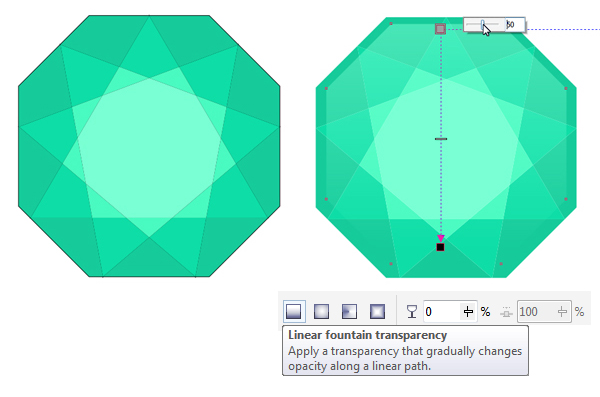Screen dimensions: 600x397
Task: Select Elliptical fountain transparency icon
Action: pos(321,311)
